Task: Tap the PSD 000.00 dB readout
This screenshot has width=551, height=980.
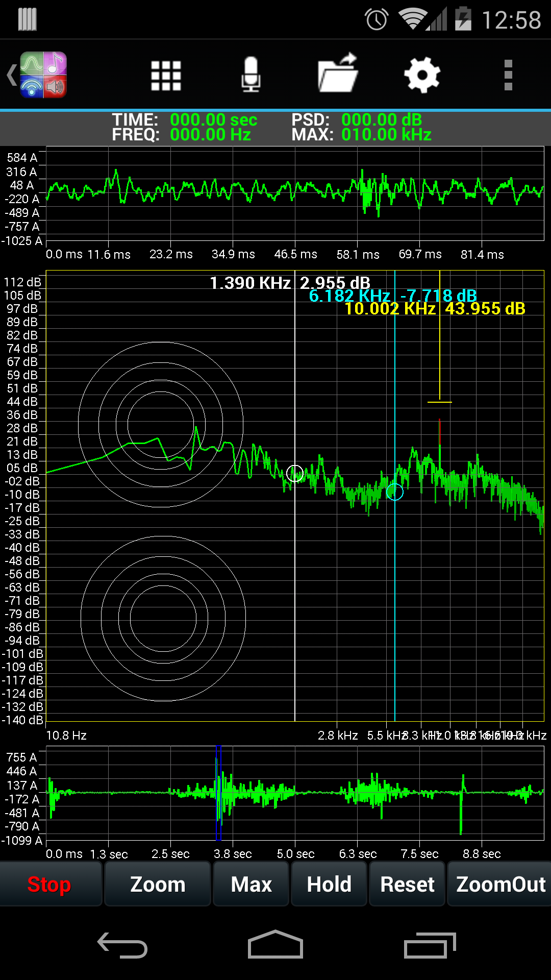Action: click(x=357, y=120)
